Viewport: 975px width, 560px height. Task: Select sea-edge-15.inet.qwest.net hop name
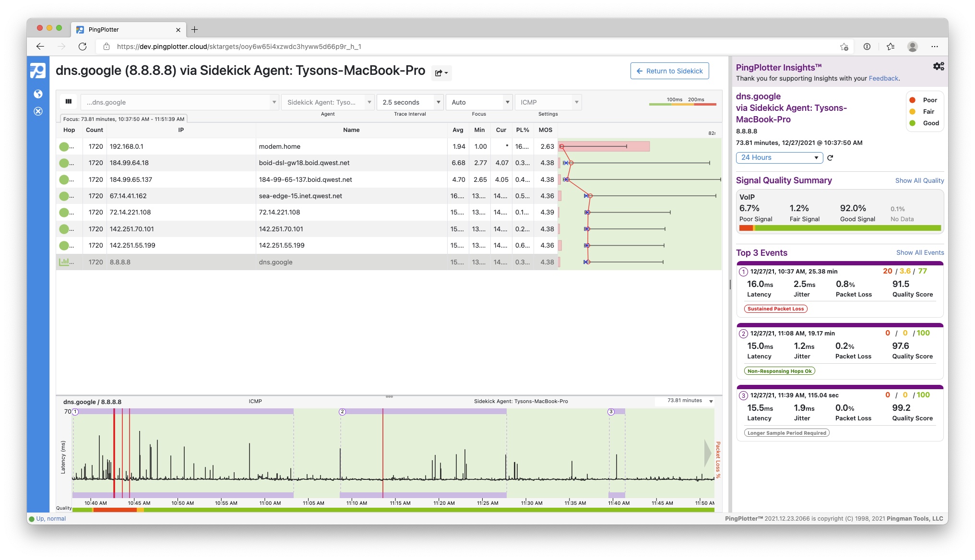tap(300, 196)
